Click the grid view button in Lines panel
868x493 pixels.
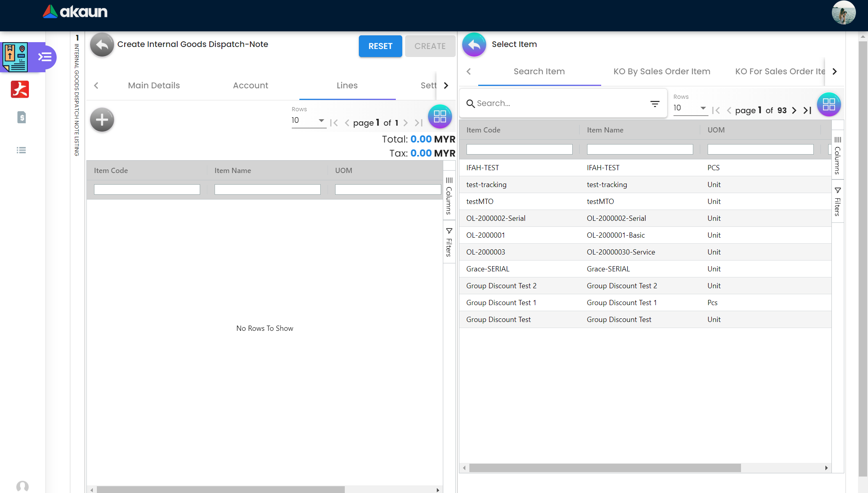[x=440, y=117]
